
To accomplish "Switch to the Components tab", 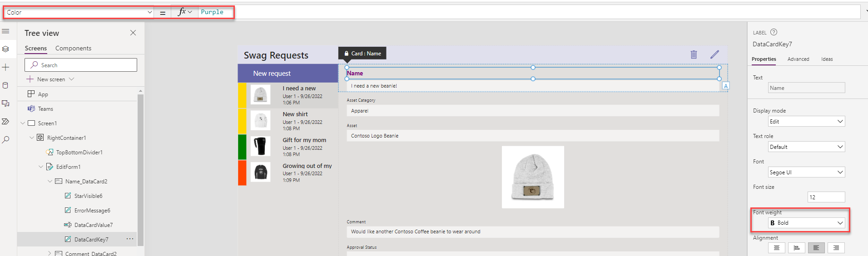I will point(73,48).
